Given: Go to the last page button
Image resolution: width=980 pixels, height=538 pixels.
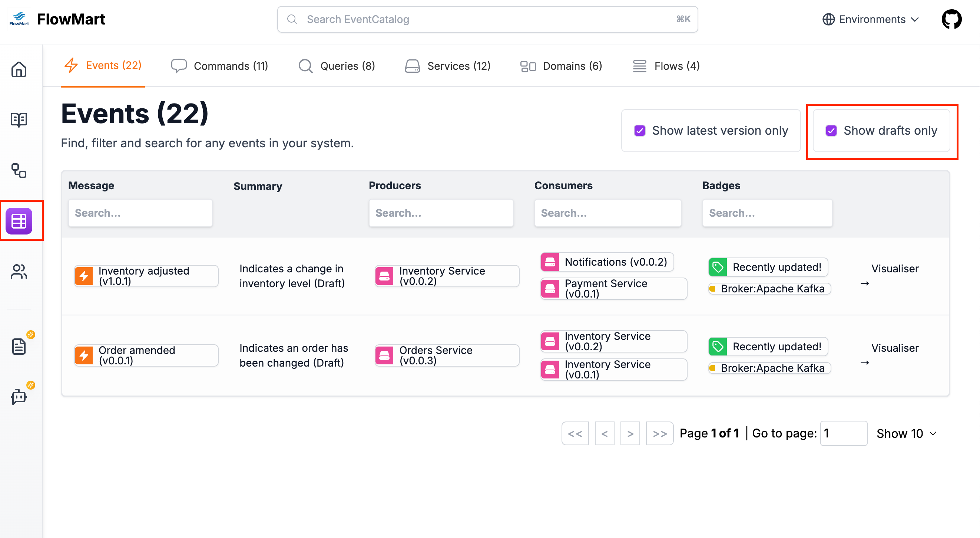Looking at the screenshot, I should click(659, 433).
